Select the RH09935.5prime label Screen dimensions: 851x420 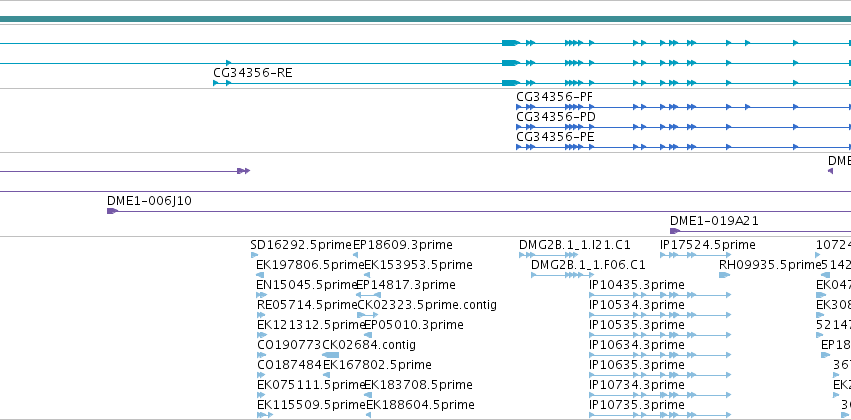click(x=770, y=265)
